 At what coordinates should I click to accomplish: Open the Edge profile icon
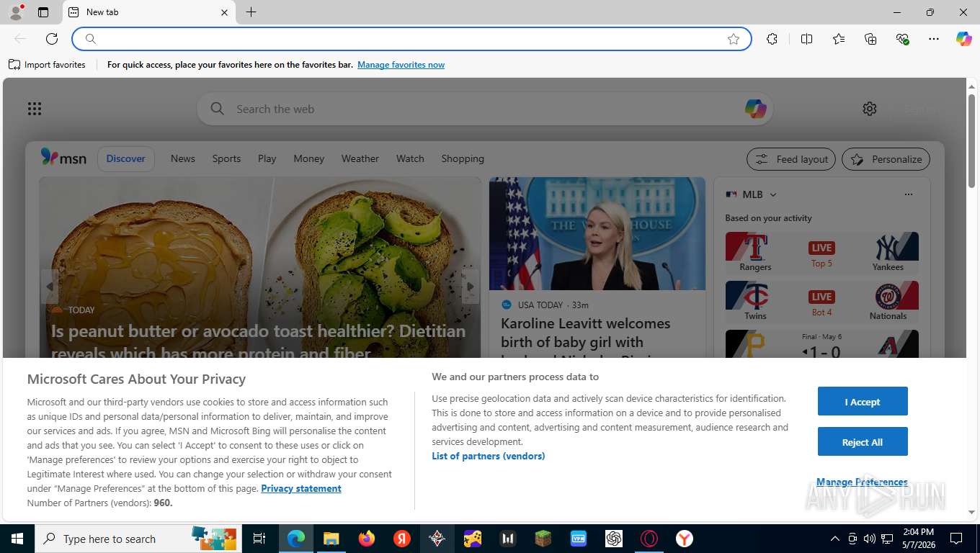tap(15, 12)
